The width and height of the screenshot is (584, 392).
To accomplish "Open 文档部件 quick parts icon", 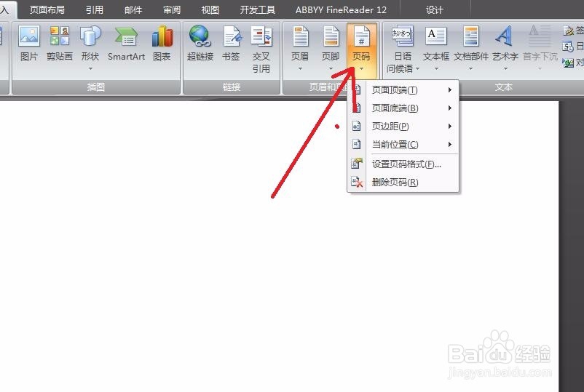I will (x=471, y=36).
